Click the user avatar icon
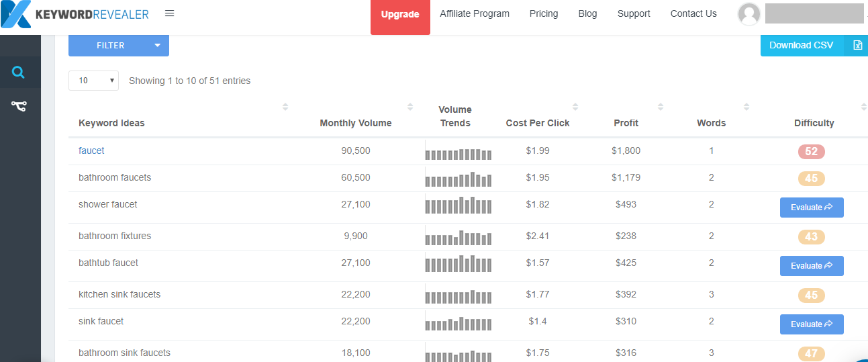 pyautogui.click(x=749, y=14)
